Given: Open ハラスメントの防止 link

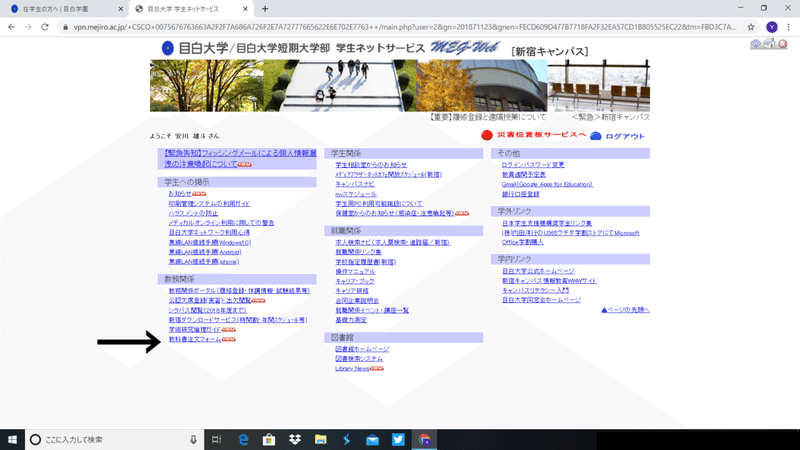Looking at the screenshot, I should tap(193, 213).
